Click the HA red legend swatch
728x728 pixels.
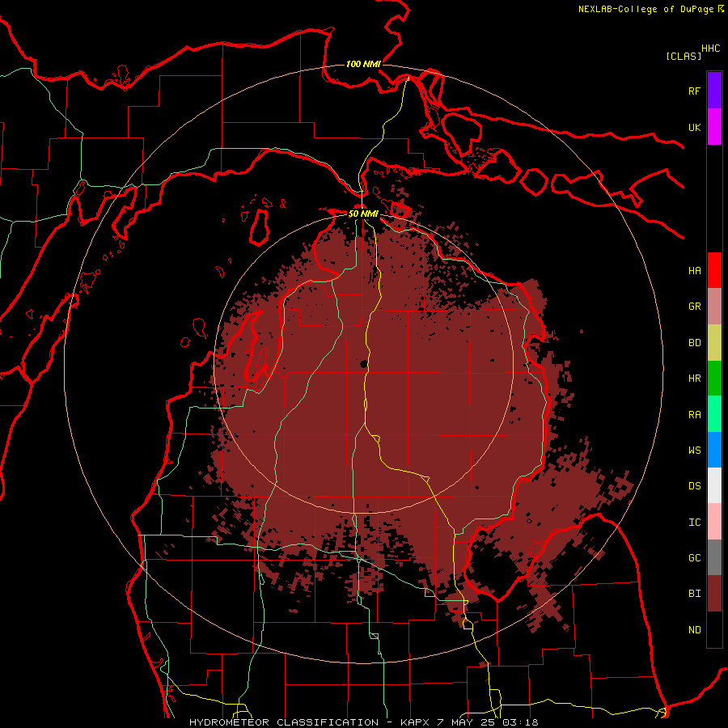pyautogui.click(x=714, y=270)
